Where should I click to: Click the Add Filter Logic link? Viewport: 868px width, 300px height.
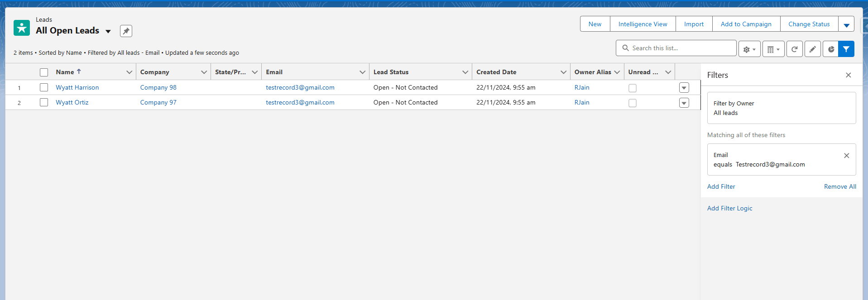click(729, 208)
